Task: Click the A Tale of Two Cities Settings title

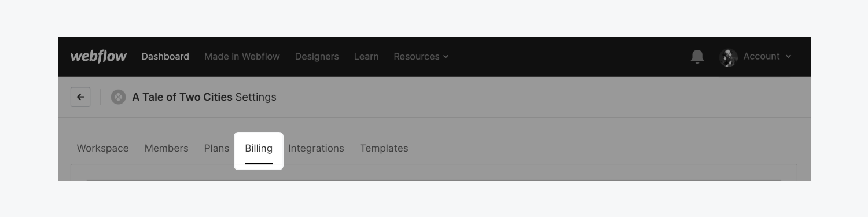Action: click(x=204, y=97)
